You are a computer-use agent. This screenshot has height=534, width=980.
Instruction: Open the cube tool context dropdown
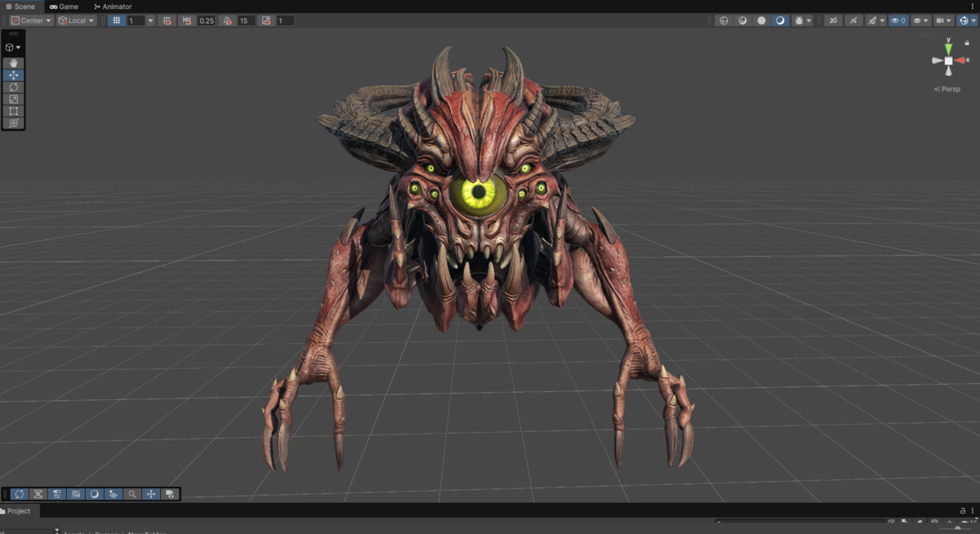coord(13,47)
